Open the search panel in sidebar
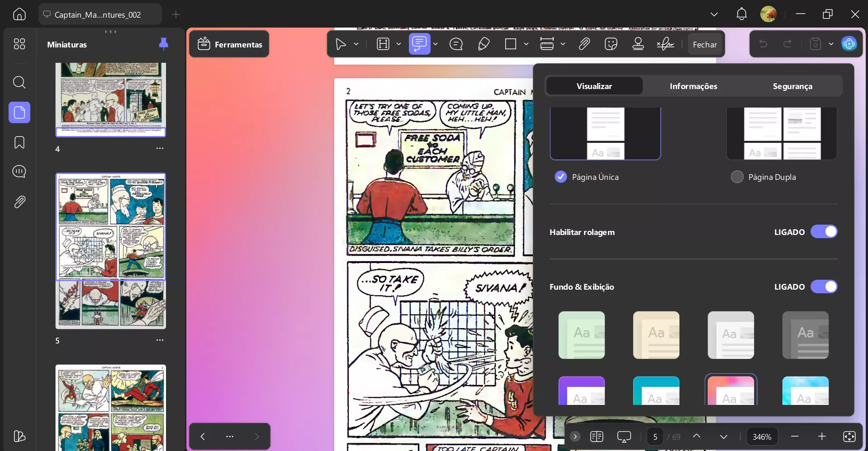This screenshot has width=868, height=451. click(x=19, y=82)
